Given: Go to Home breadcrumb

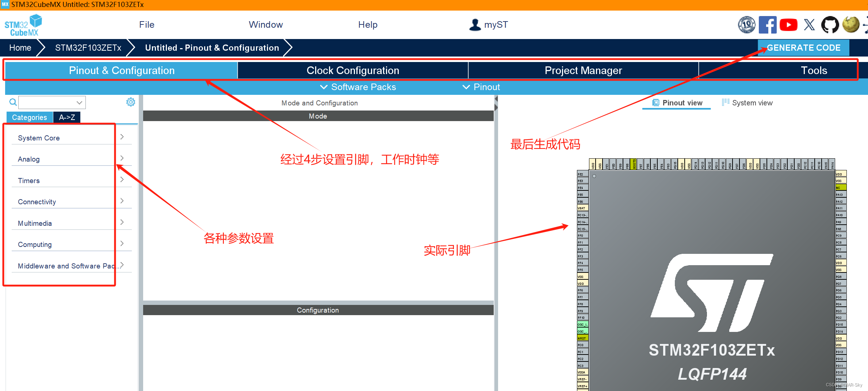Looking at the screenshot, I should point(20,48).
